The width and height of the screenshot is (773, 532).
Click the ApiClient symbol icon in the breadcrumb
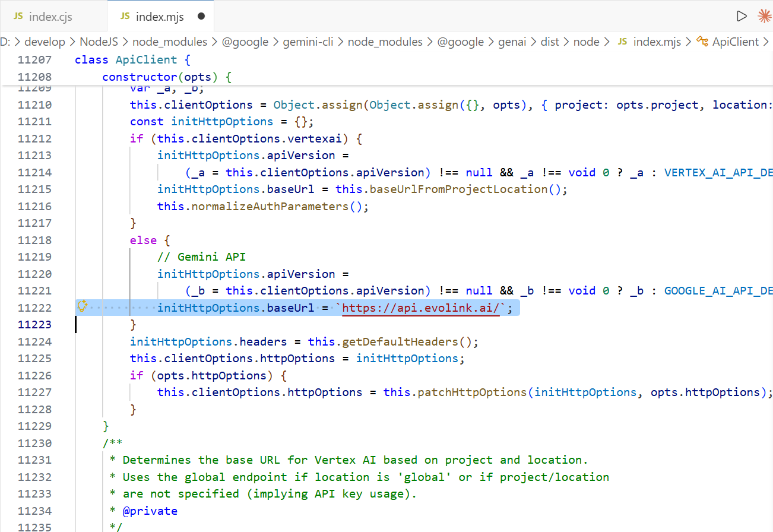702,42
